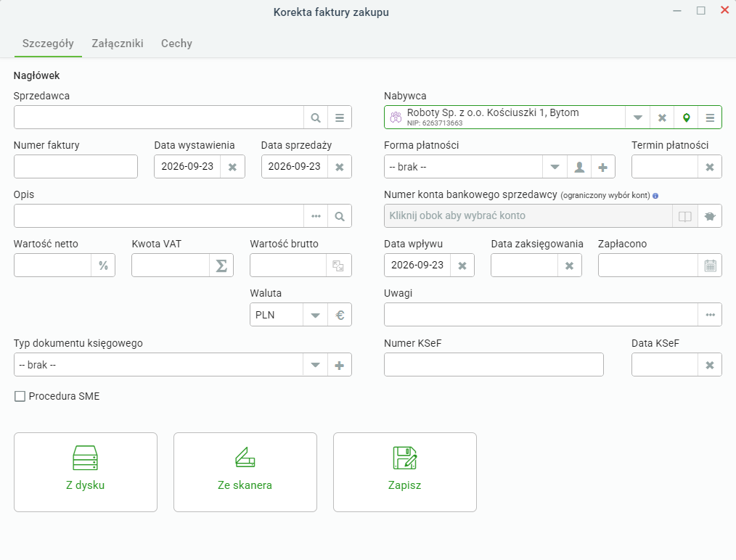Click convert icon in Wartość brutto
Image resolution: width=736 pixels, height=560 pixels.
(338, 265)
